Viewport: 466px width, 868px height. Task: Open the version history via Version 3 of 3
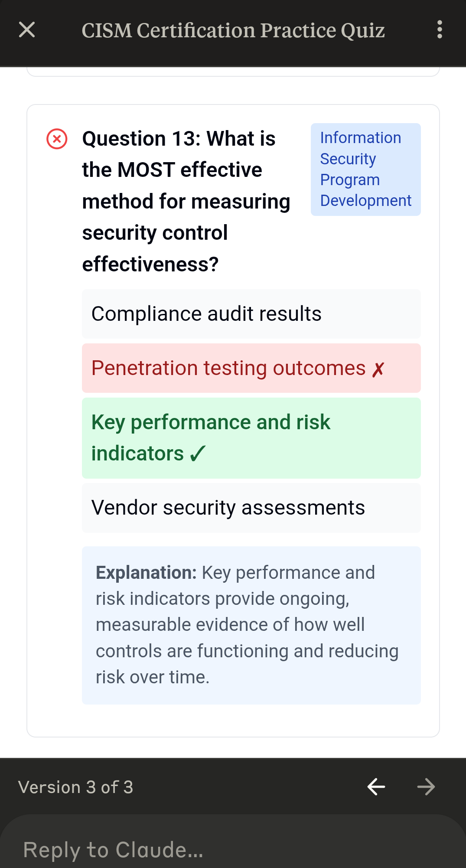[x=75, y=786]
